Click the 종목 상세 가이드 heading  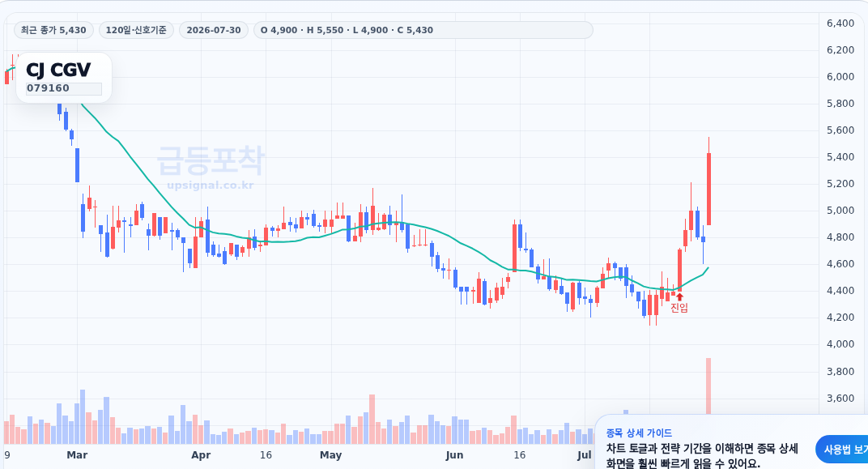tap(639, 433)
